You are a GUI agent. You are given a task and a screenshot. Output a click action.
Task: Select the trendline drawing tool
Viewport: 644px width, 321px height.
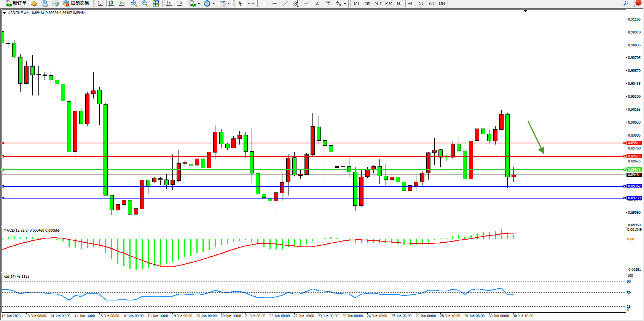[x=285, y=3]
